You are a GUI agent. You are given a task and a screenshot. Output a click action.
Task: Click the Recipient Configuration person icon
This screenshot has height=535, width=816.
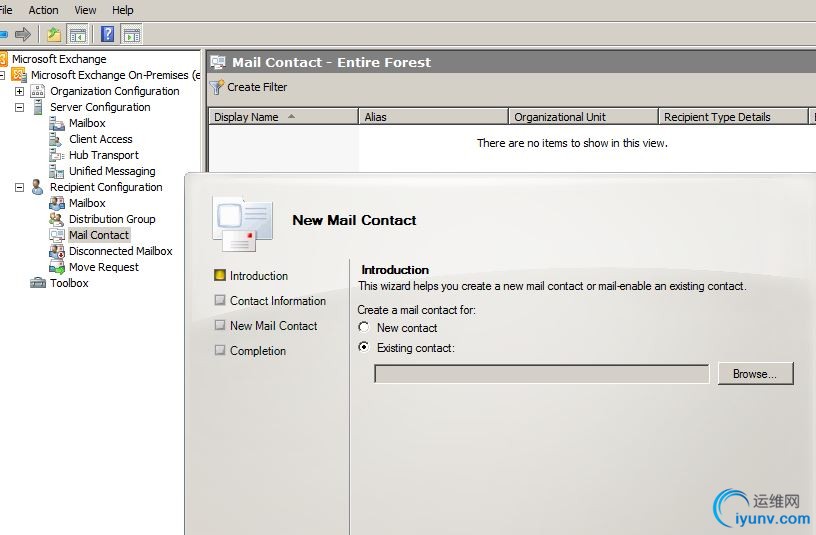pyautogui.click(x=37, y=187)
